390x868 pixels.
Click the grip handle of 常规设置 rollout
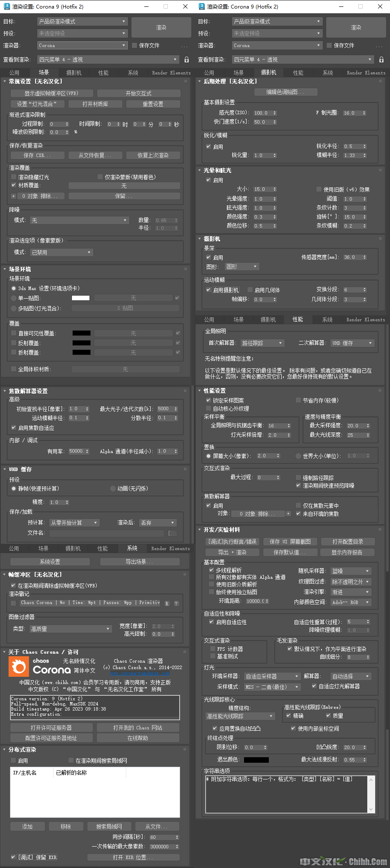click(185, 81)
